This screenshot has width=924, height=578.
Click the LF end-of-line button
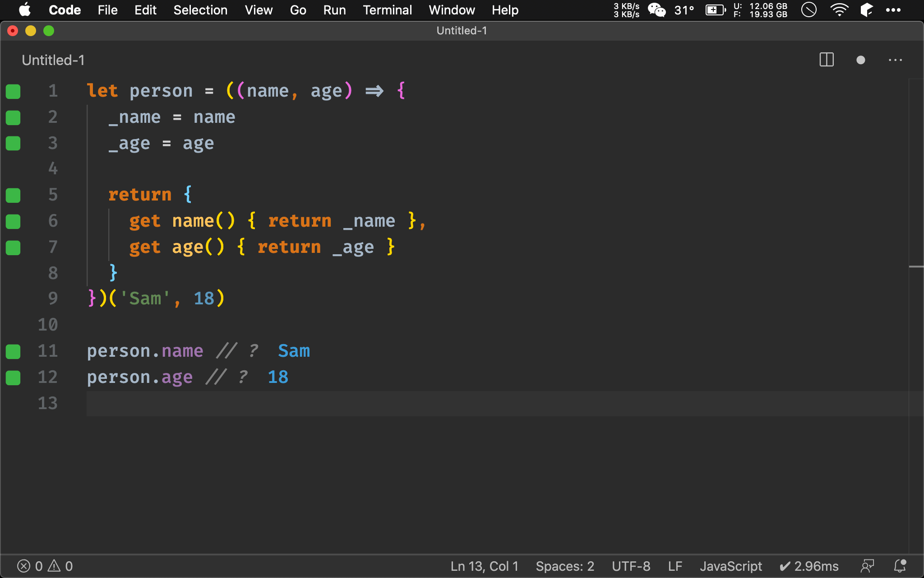point(675,566)
